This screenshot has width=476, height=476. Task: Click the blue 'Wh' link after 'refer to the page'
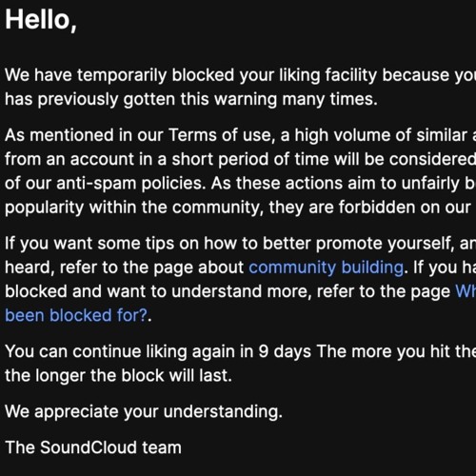(466, 291)
